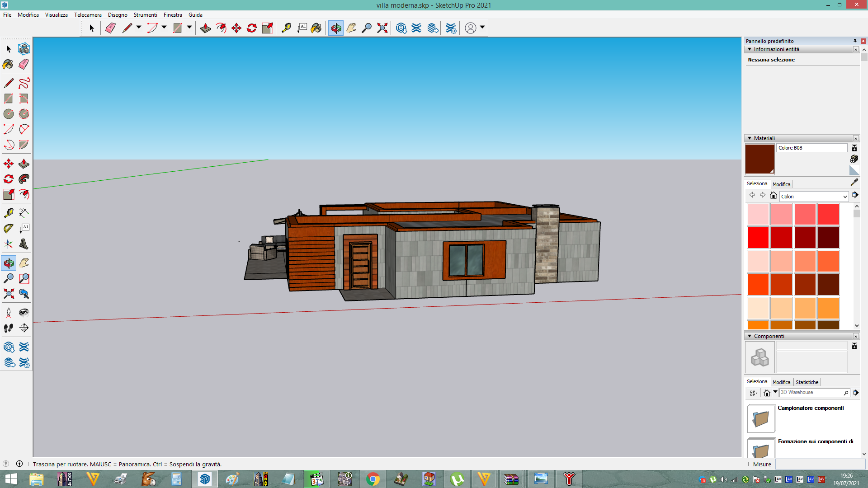Screen dimensions: 868x488
Task: Select the Walk footprints tool
Action: coord(9,328)
